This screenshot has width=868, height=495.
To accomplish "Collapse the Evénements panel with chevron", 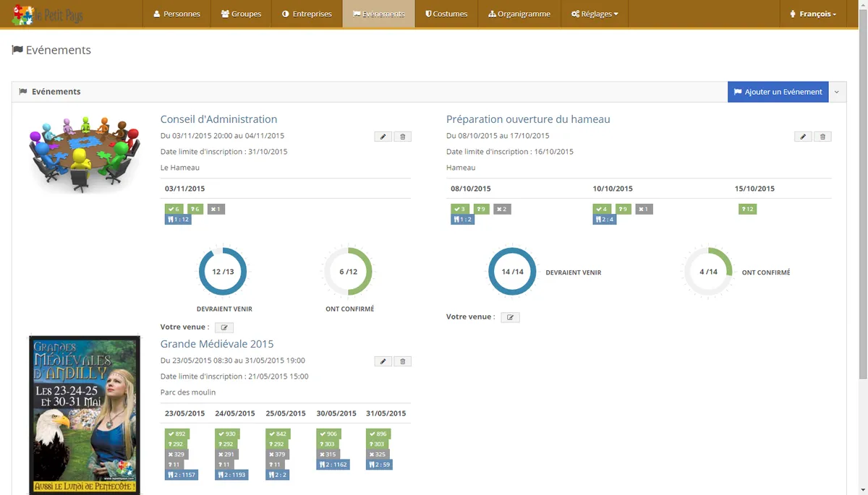I will (837, 92).
